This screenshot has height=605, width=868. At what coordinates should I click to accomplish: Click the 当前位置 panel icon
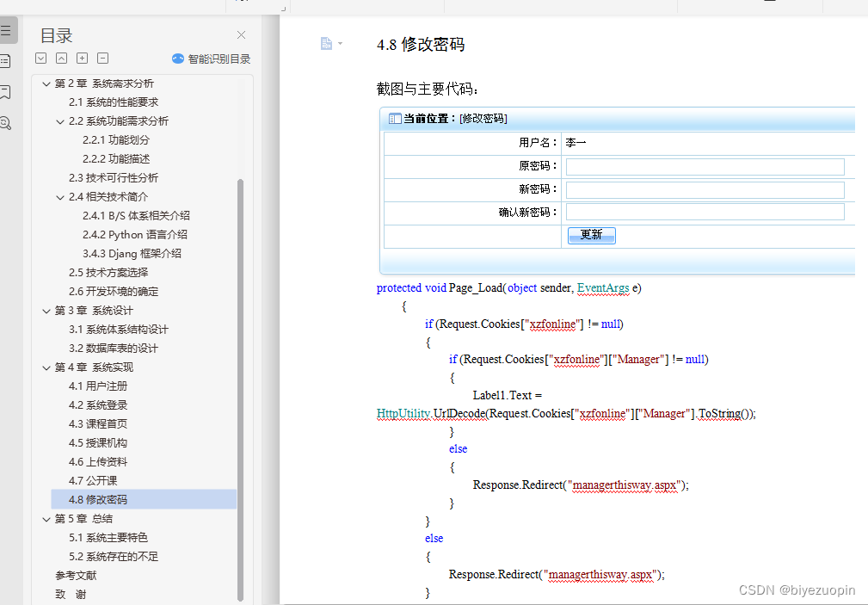pyautogui.click(x=395, y=119)
